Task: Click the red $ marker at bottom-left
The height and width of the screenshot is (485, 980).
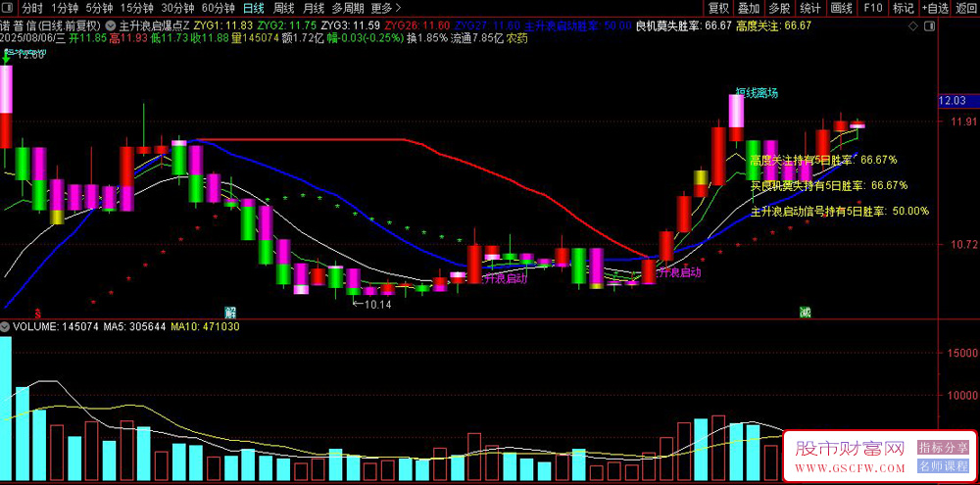Action: click(37, 312)
